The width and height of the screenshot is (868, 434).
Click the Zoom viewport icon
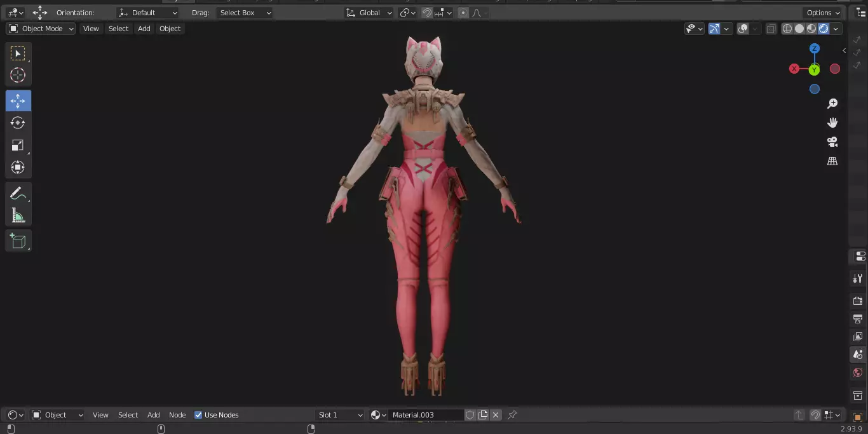pos(832,104)
